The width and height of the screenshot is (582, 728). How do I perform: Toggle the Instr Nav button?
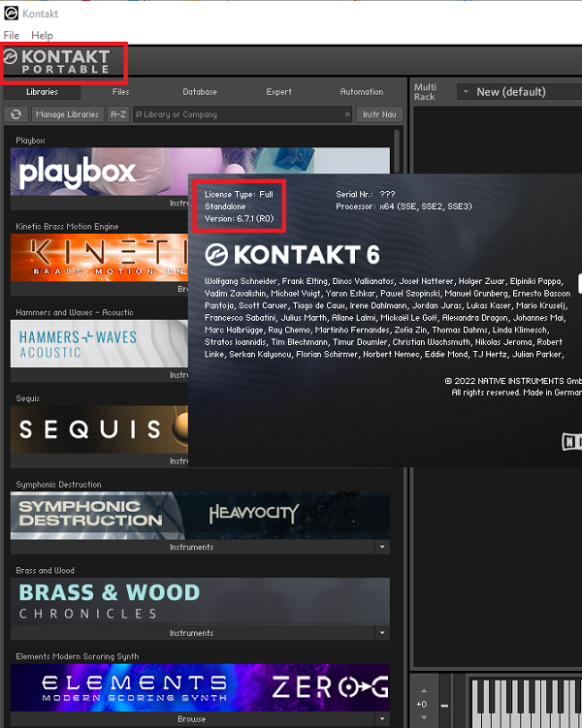[x=379, y=114]
